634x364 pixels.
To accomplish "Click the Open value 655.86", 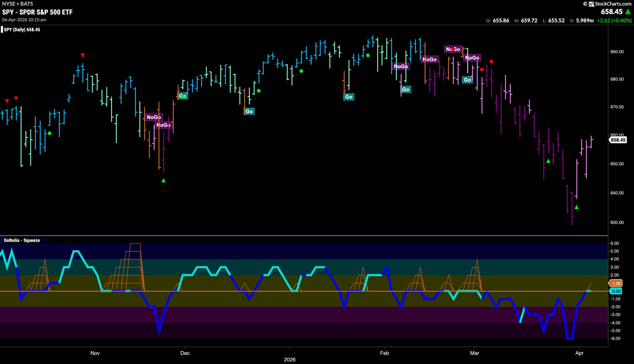I will point(501,21).
